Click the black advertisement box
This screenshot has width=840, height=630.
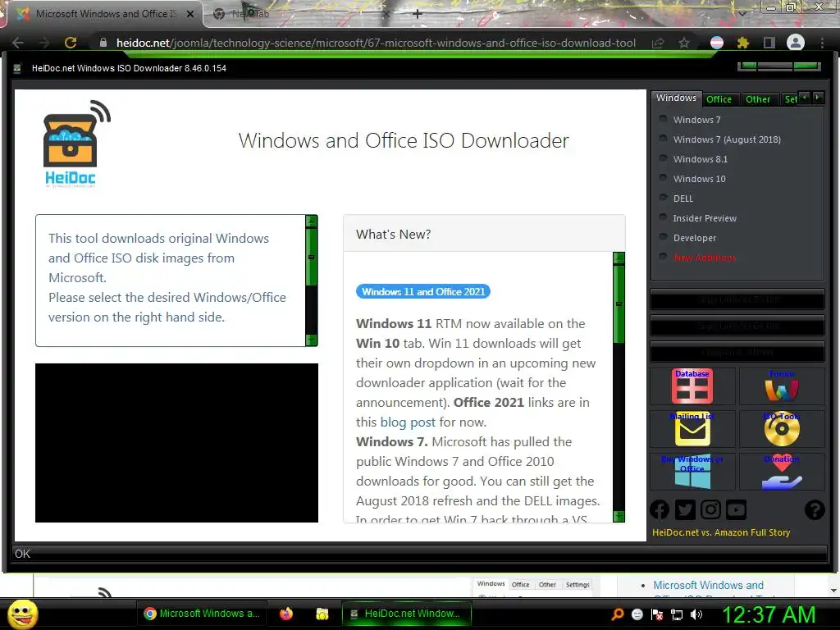[177, 443]
